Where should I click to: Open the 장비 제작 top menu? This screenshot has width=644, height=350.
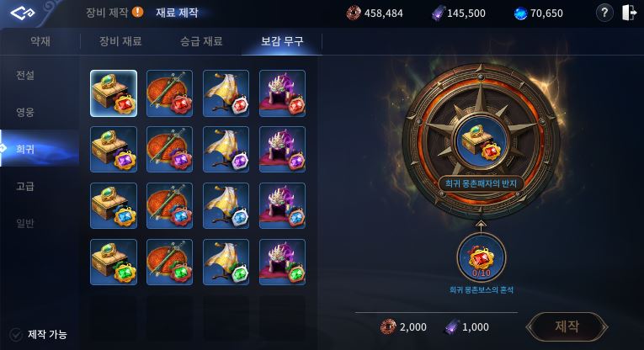pos(107,13)
